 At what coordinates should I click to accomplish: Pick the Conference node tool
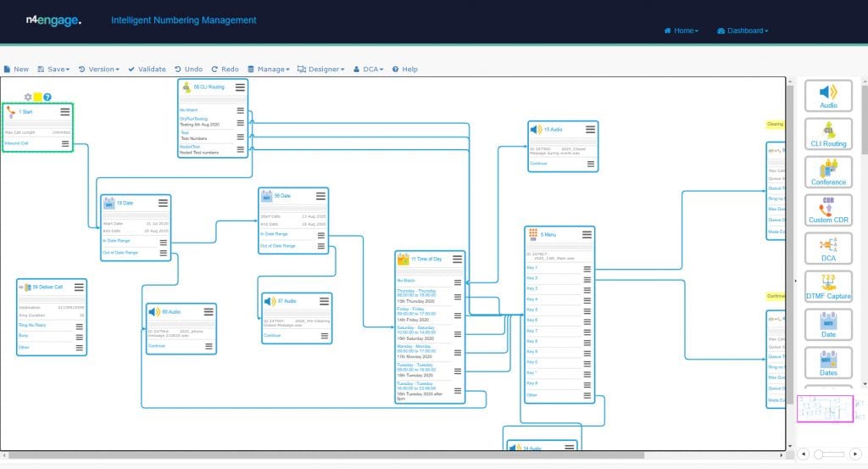(x=828, y=172)
